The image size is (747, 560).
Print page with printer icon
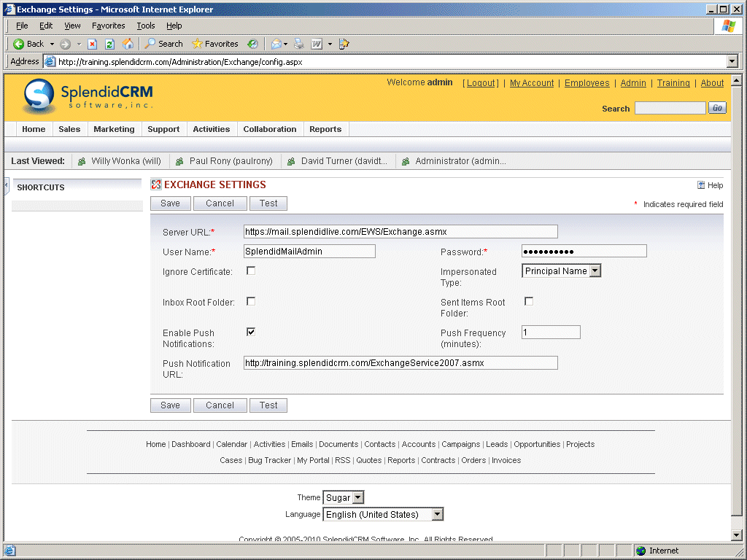(298, 44)
